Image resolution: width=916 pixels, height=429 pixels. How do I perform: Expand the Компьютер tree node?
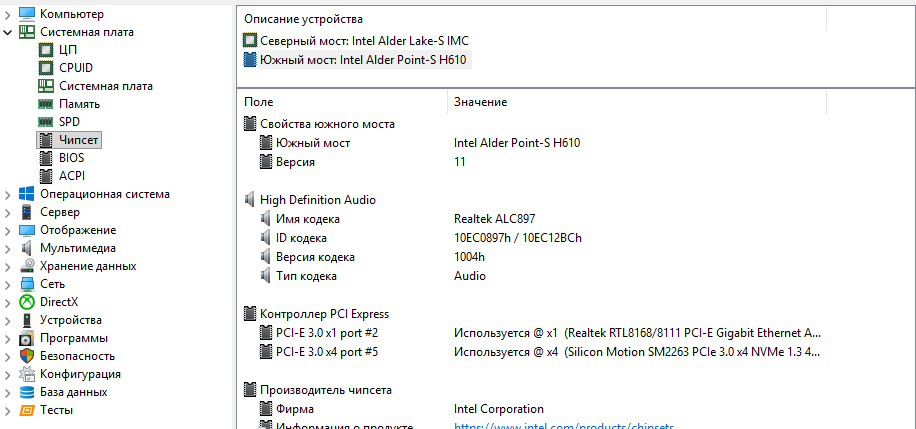tap(8, 13)
